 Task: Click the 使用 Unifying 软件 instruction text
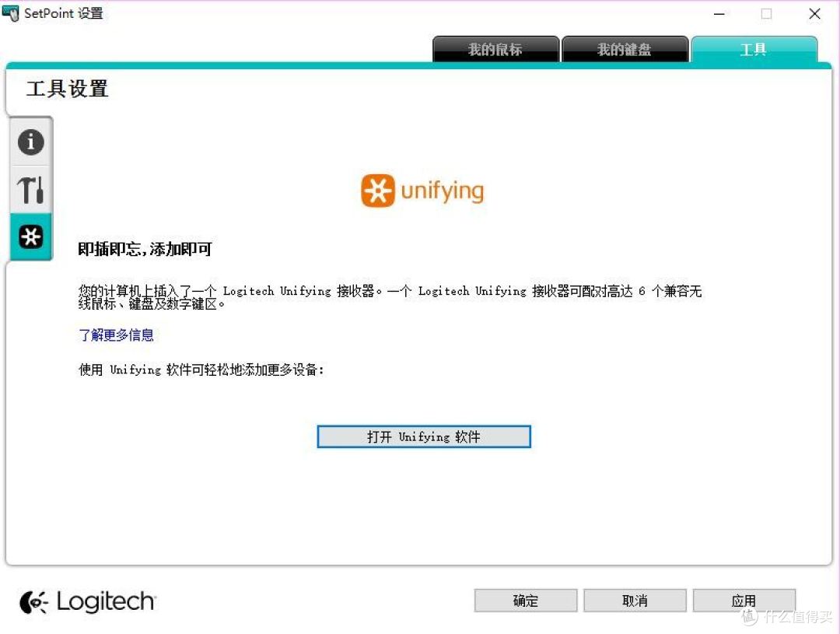[201, 370]
